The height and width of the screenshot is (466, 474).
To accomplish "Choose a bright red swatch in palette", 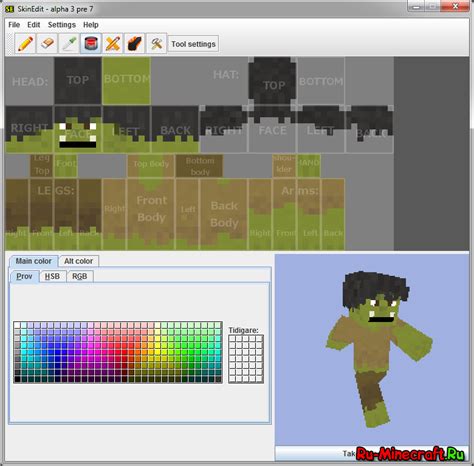I will click(x=124, y=352).
